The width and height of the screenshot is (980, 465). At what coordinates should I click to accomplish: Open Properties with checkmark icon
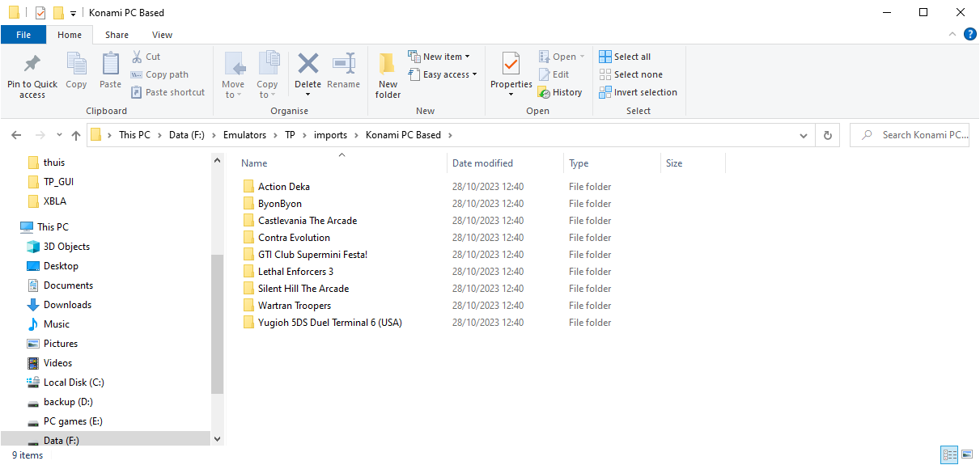coord(511,63)
